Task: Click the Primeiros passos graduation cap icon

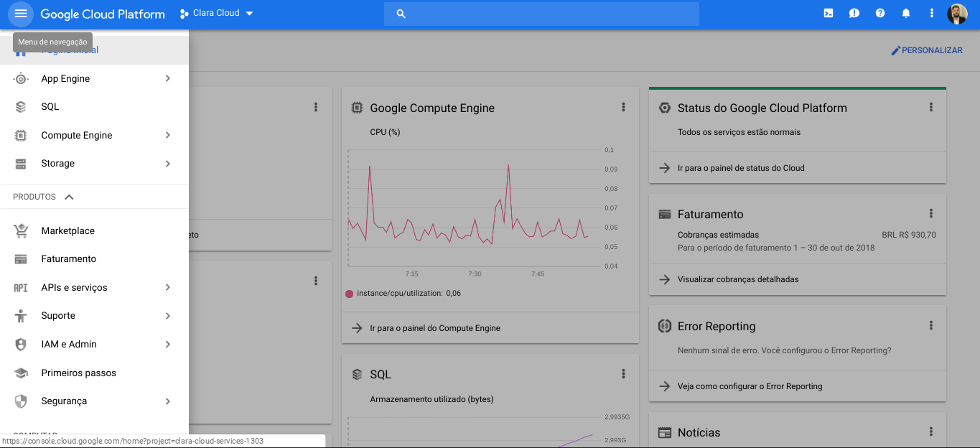Action: point(21,373)
